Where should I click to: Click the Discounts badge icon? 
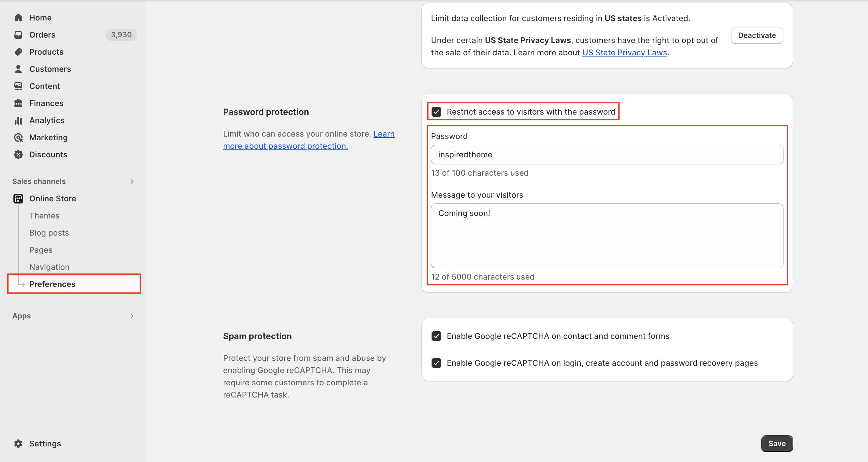[18, 155]
